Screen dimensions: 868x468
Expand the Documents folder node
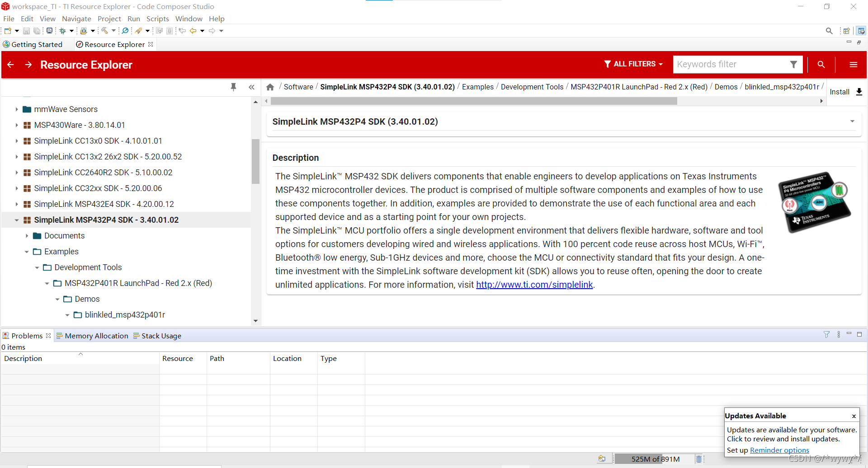27,236
